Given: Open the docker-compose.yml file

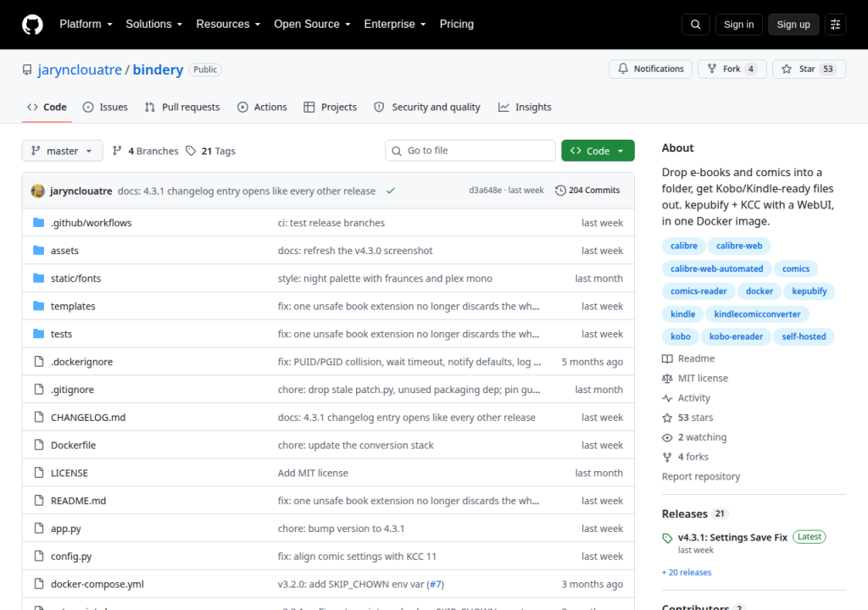Looking at the screenshot, I should [97, 584].
